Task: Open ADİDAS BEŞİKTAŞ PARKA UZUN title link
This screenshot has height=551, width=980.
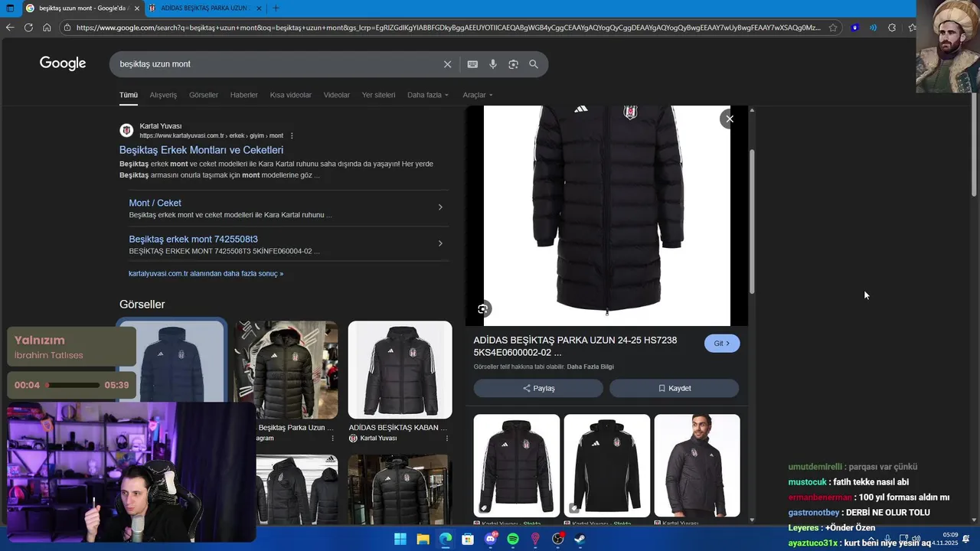Action: pyautogui.click(x=575, y=346)
